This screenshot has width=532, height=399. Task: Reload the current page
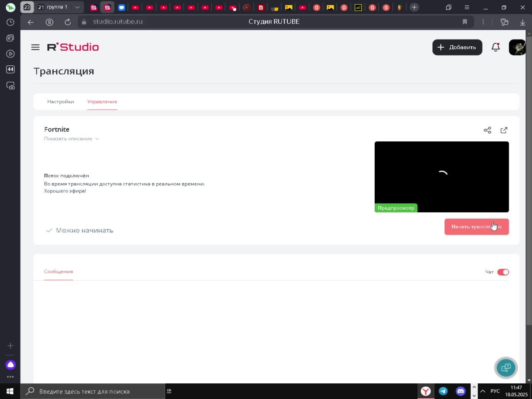pos(68,22)
